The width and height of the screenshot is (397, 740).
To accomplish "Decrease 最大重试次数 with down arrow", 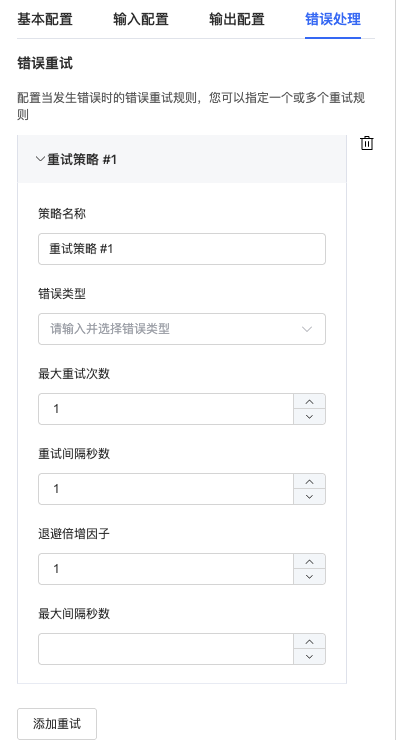I will 310,417.
